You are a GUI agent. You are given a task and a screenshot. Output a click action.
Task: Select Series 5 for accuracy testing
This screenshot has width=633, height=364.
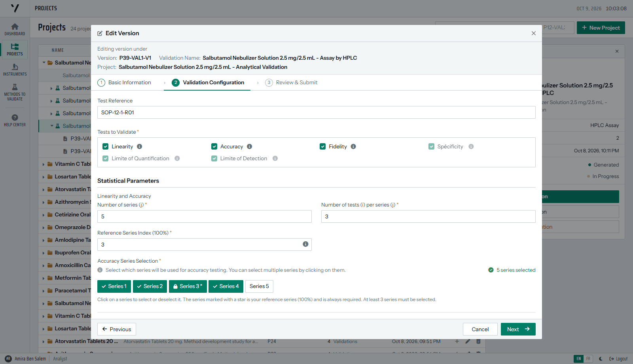coord(259,286)
